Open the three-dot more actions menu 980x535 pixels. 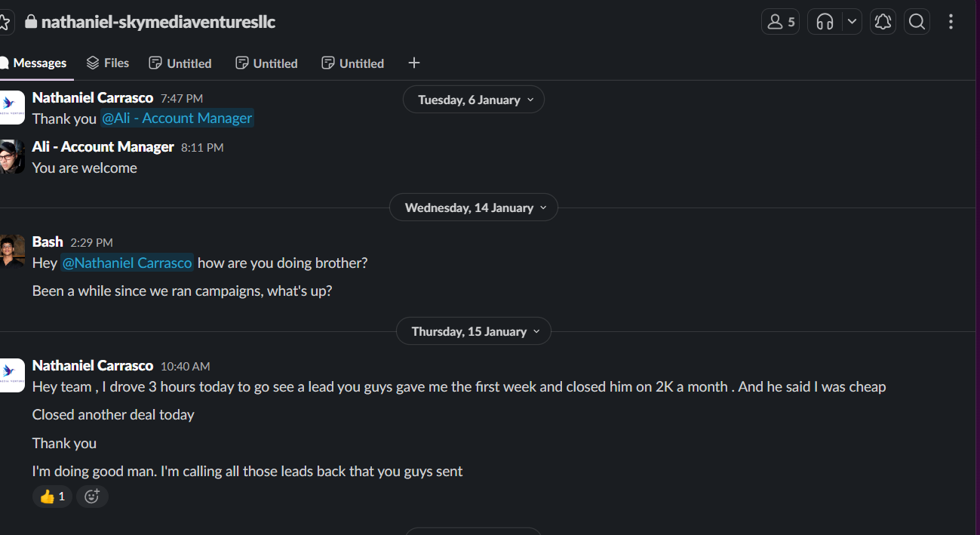(951, 22)
